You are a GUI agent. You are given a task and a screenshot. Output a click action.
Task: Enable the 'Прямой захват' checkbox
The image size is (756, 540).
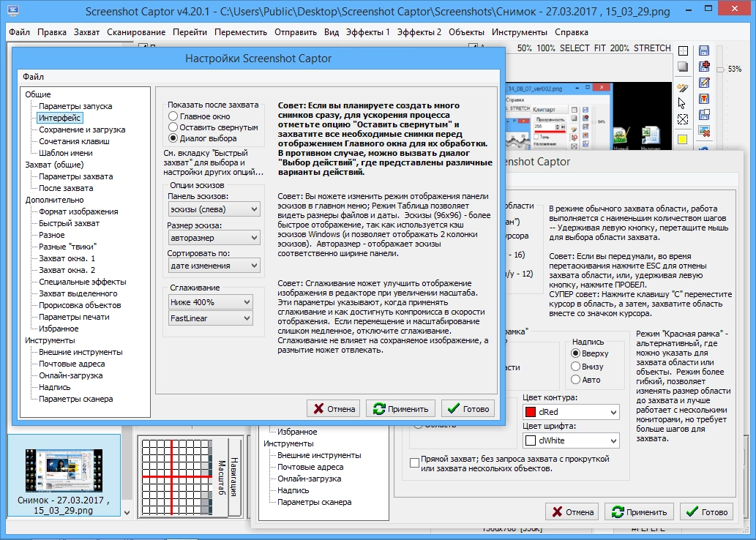[414, 463]
